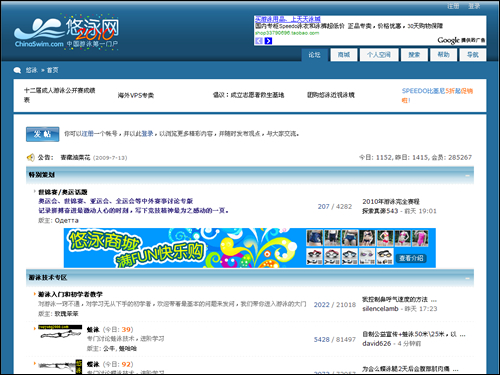This screenshot has height=375, width=500.
Task: Click the 悠泳商城 满FUN快乐购 banner
Action: click(x=250, y=248)
